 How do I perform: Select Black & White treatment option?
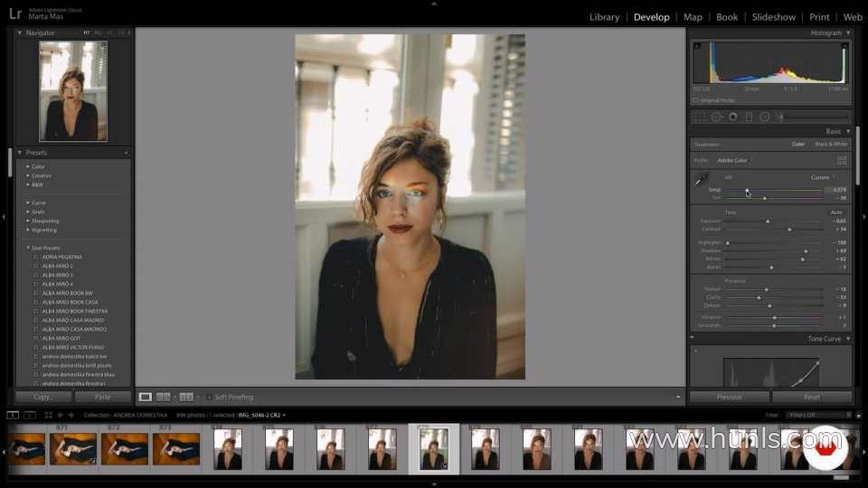point(831,144)
